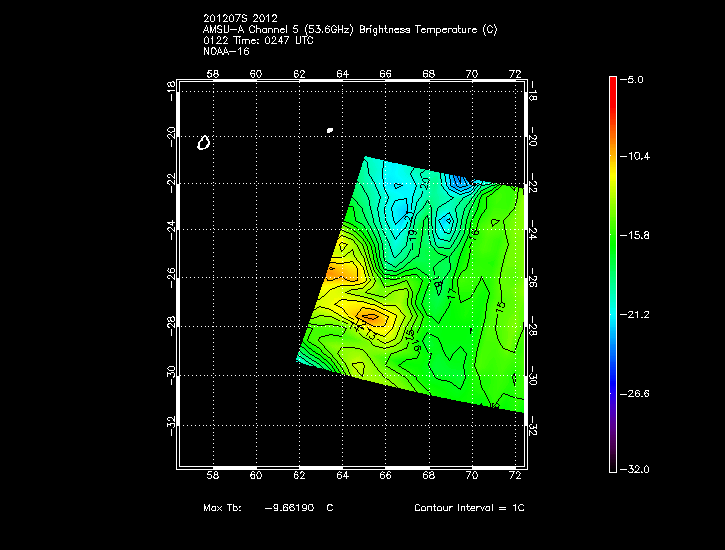Click the 66 longitude label on top axis
The width and height of the screenshot is (725, 550).
[x=385, y=74]
